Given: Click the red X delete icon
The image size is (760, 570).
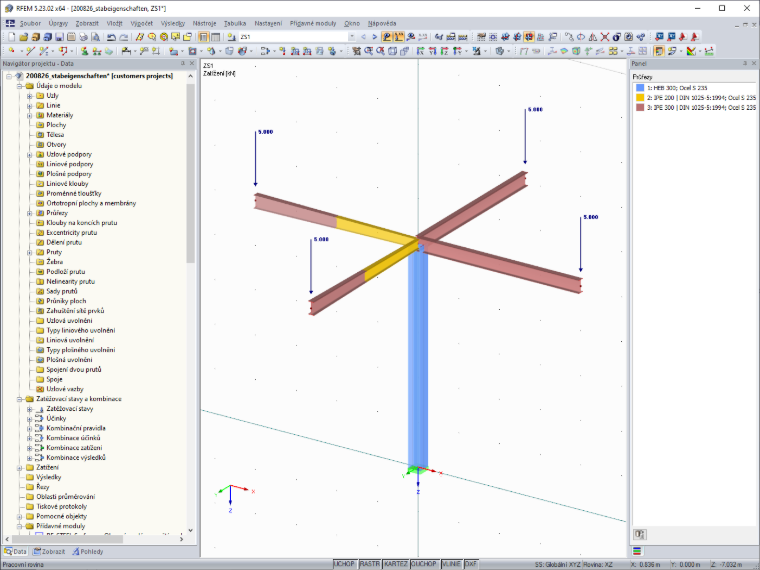Looking at the screenshot, I should [x=605, y=37].
